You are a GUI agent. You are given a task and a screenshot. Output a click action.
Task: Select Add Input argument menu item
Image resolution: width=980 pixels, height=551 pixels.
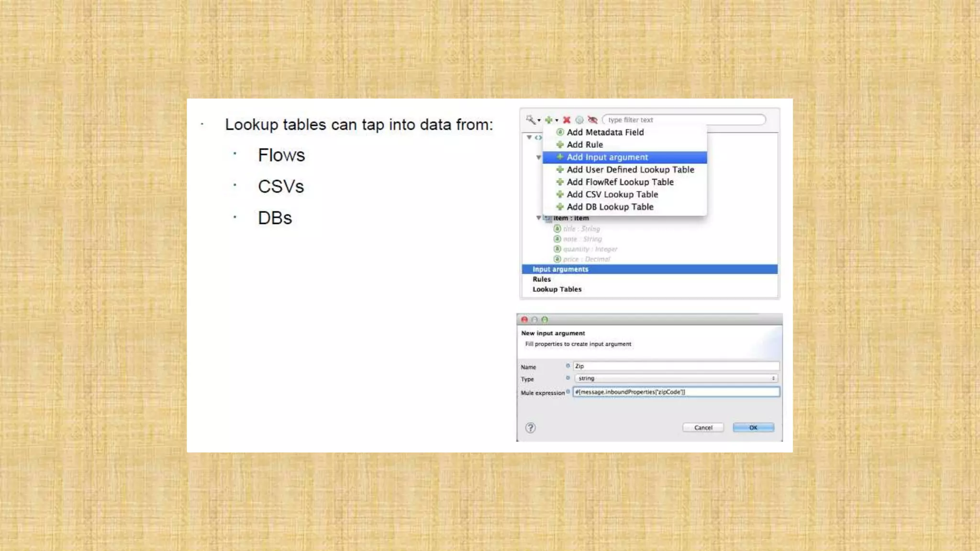pyautogui.click(x=607, y=157)
